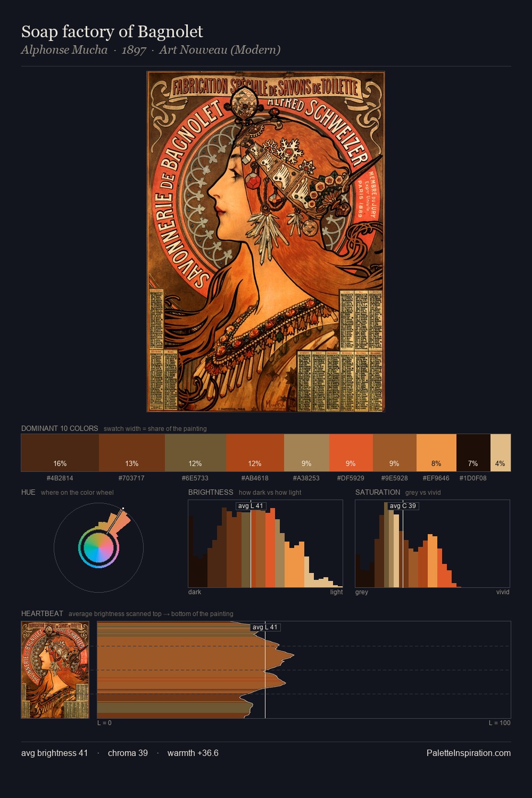Select the 12% olive-brown swatch
The image size is (532, 798).
click(195, 453)
